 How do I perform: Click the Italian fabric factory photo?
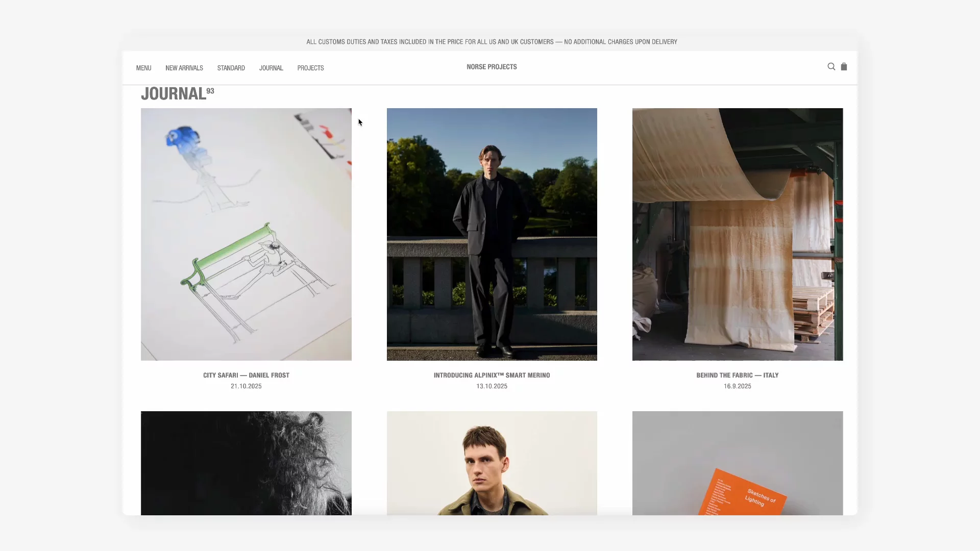[737, 234]
